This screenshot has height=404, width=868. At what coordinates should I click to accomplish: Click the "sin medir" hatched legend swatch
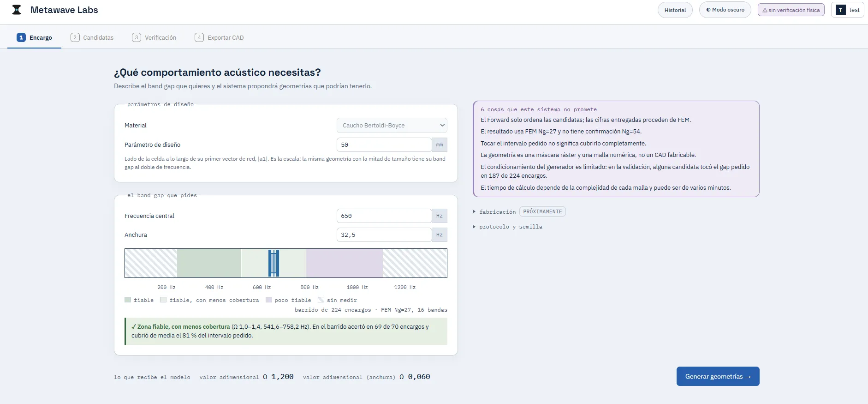321,300
